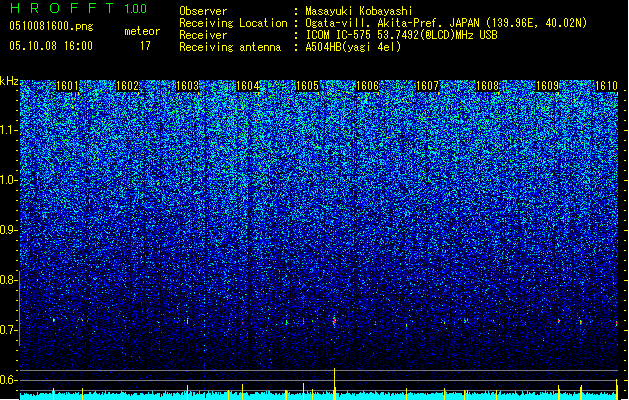Screen dimensions: 629x400
Task: Click the 1.1 kHz axis label
Action: pos(9,130)
